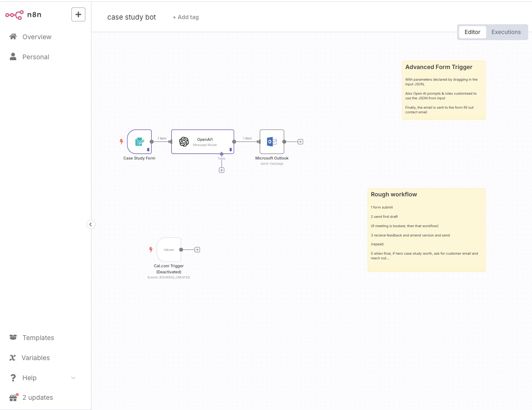Click the Personal menu label
This screenshot has width=532, height=410.
(x=36, y=57)
